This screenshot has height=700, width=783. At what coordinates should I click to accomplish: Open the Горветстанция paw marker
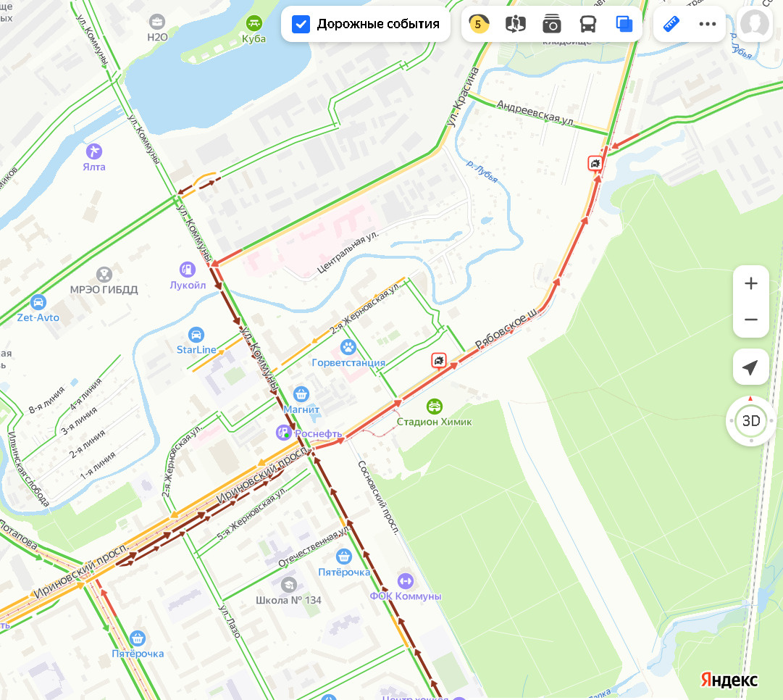pos(348,347)
